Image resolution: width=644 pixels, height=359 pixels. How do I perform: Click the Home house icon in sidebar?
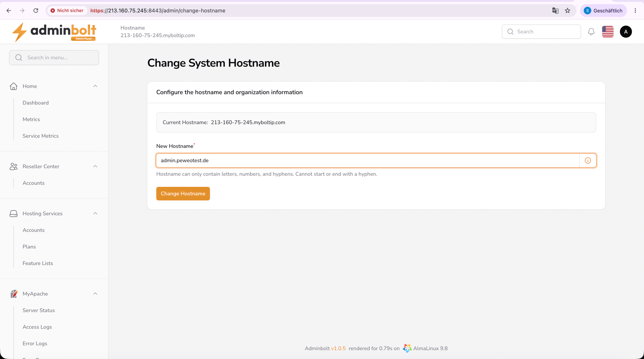click(x=13, y=86)
